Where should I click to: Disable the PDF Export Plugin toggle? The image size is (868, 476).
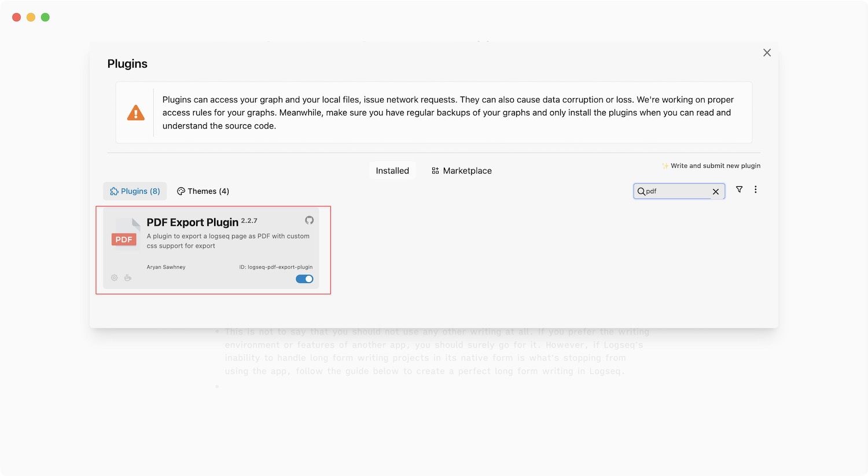[304, 279]
